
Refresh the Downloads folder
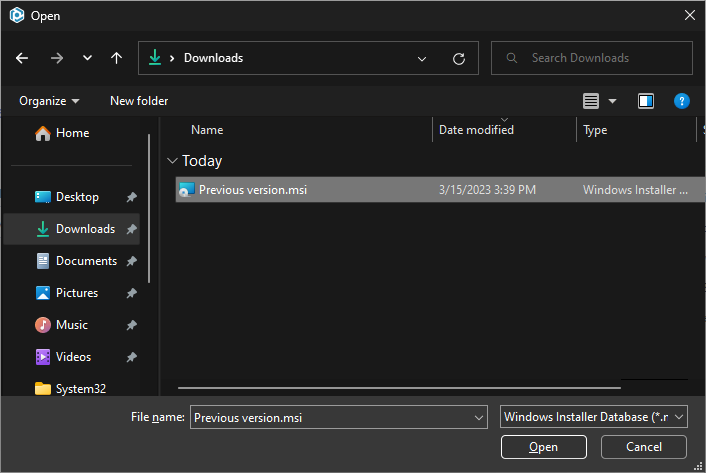point(459,59)
